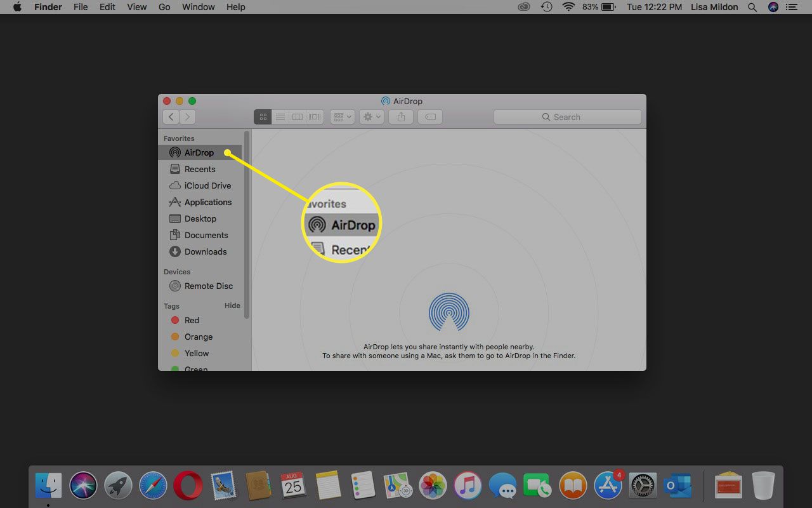Go forward in Finder window
Viewport: 812px width, 508px height.
187,117
